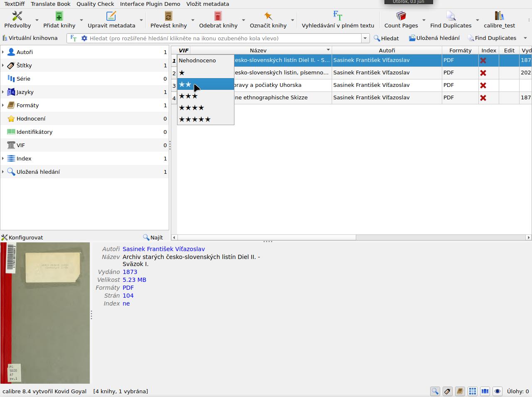
Task: Select the Hodnocení category in tag browser
Action: 84,118
